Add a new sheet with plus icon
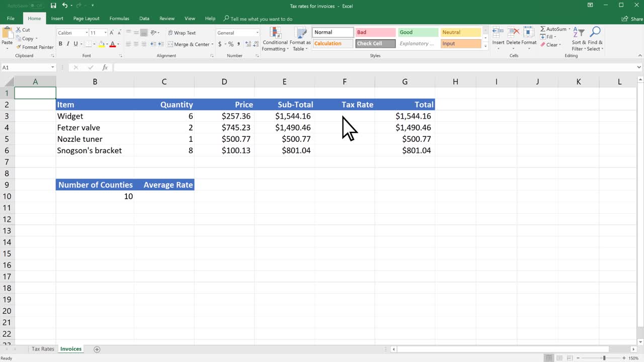This screenshot has width=644, height=362. click(97, 349)
